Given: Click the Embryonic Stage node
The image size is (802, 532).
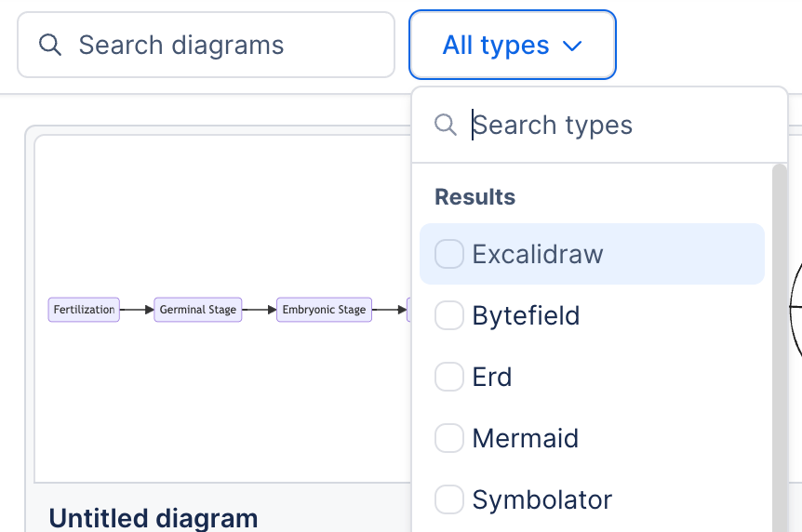Looking at the screenshot, I should [324, 310].
